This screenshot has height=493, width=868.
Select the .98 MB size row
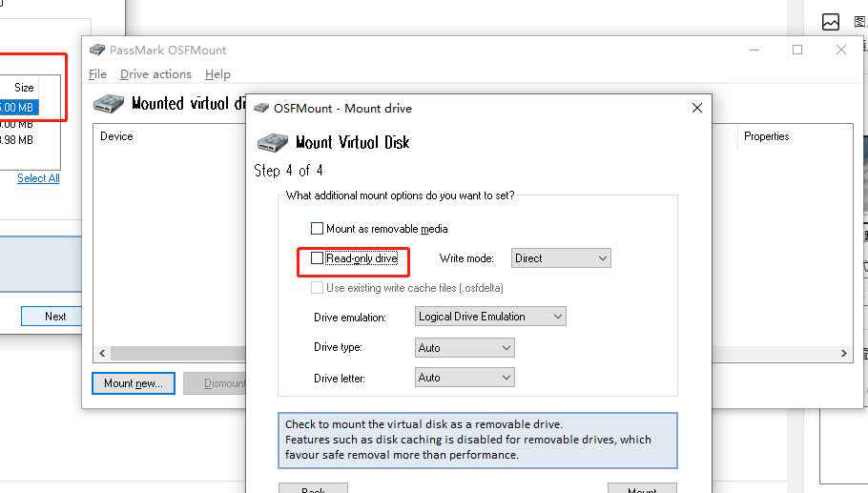tap(16, 140)
